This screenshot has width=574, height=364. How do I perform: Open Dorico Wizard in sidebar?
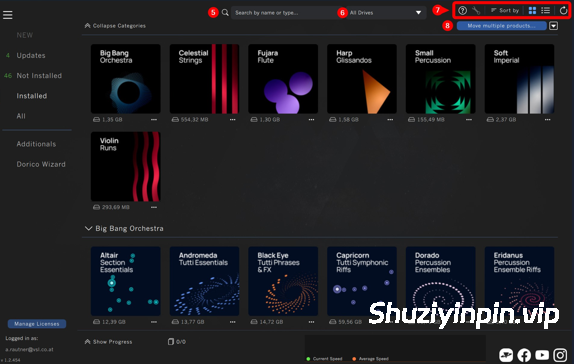(41, 164)
